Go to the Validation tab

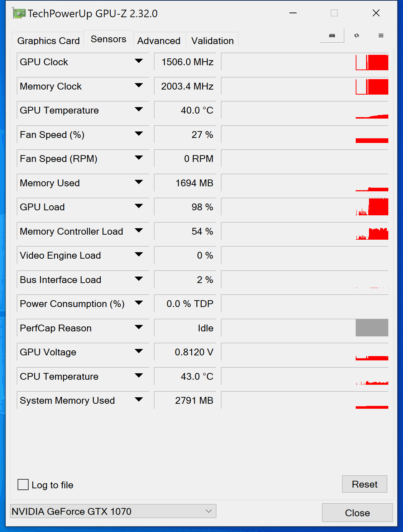click(x=212, y=40)
